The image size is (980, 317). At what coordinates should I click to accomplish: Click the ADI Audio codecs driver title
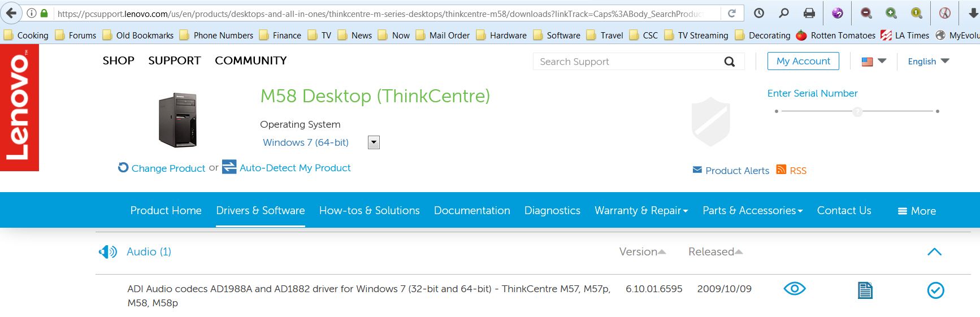[x=368, y=296]
